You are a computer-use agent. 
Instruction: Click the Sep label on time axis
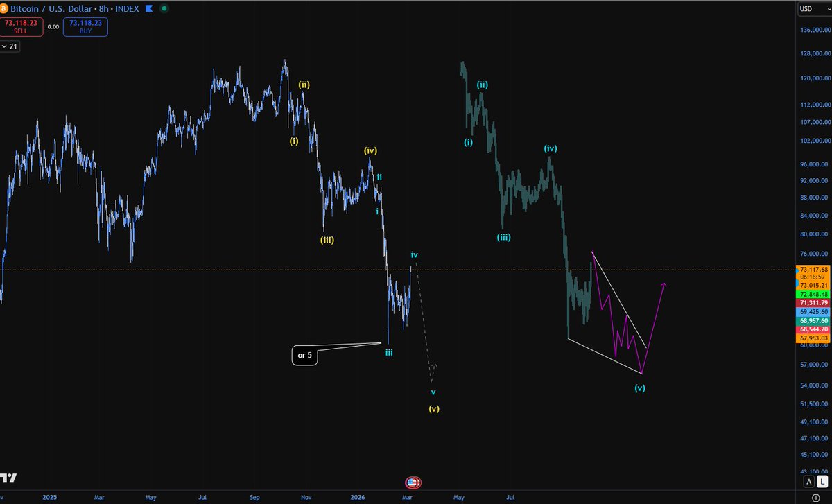click(254, 497)
